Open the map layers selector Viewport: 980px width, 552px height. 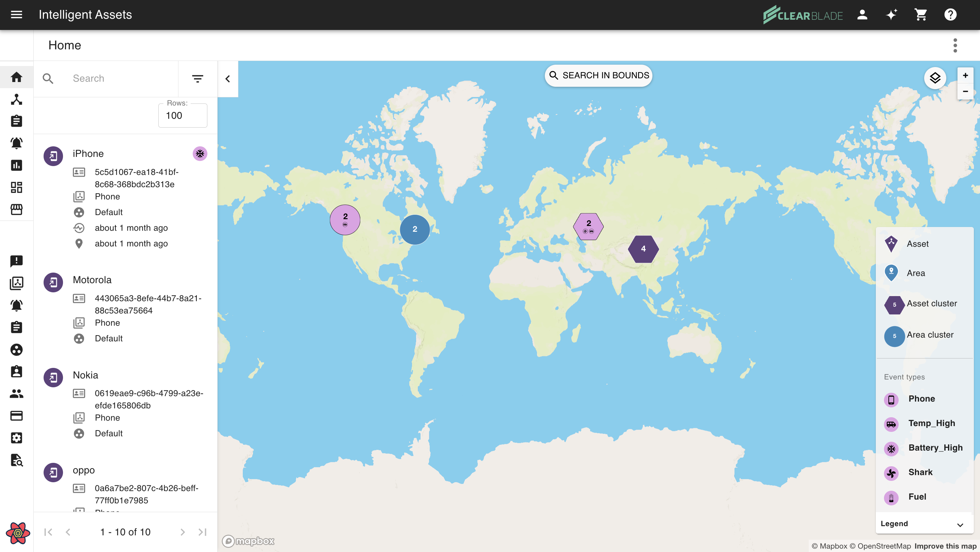pos(935,78)
